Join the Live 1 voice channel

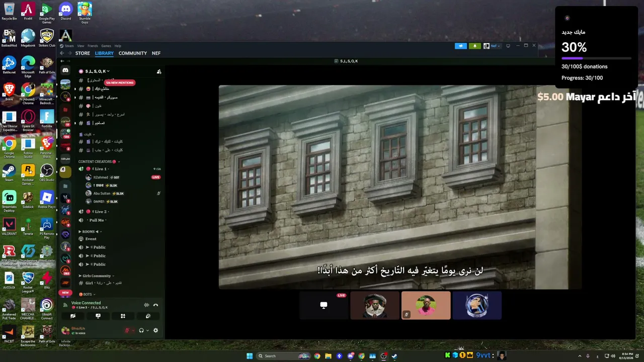pyautogui.click(x=119, y=169)
